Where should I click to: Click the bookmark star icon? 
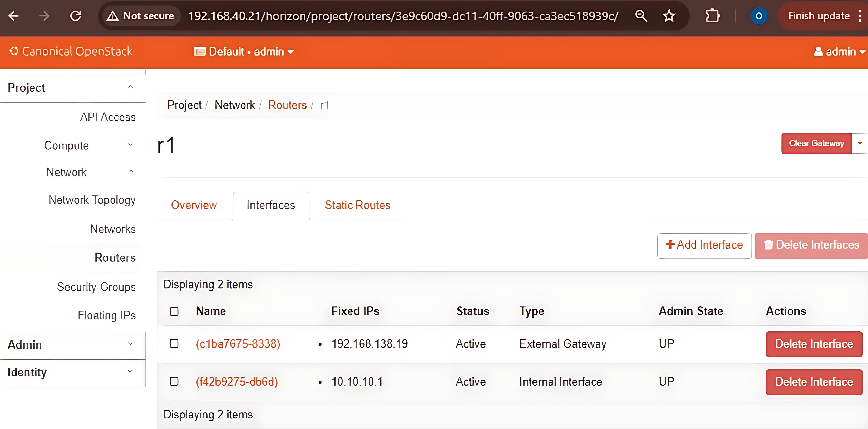point(669,16)
